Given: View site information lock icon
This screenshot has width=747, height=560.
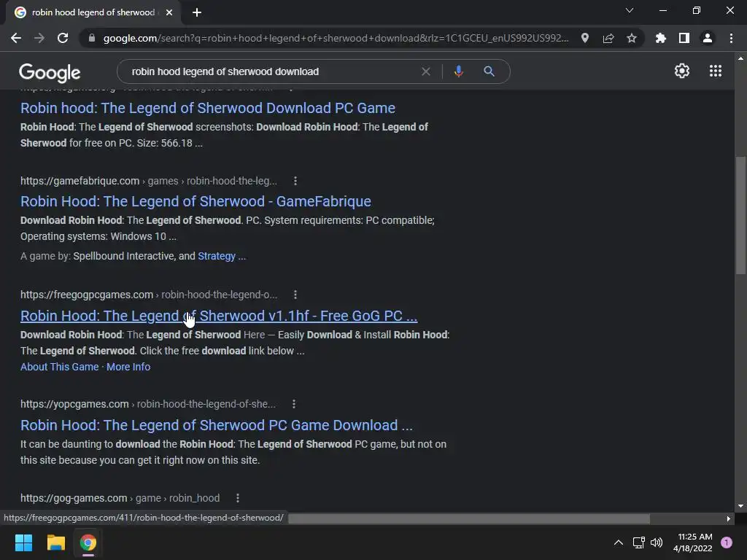Looking at the screenshot, I should click(x=92, y=38).
